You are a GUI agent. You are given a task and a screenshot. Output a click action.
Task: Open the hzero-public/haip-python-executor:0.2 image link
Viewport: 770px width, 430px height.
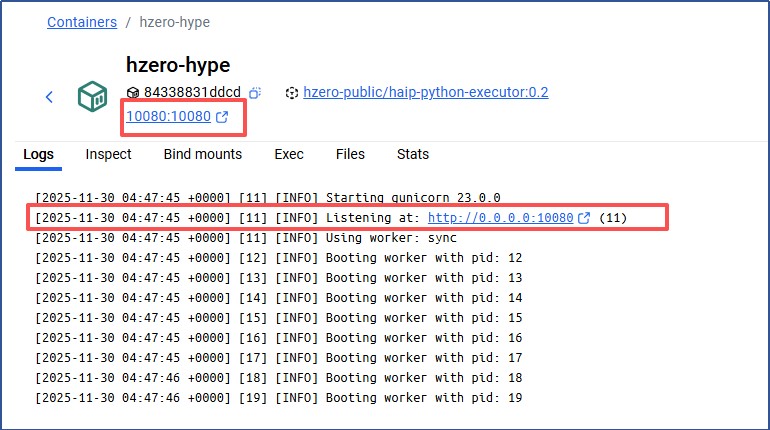(x=425, y=93)
